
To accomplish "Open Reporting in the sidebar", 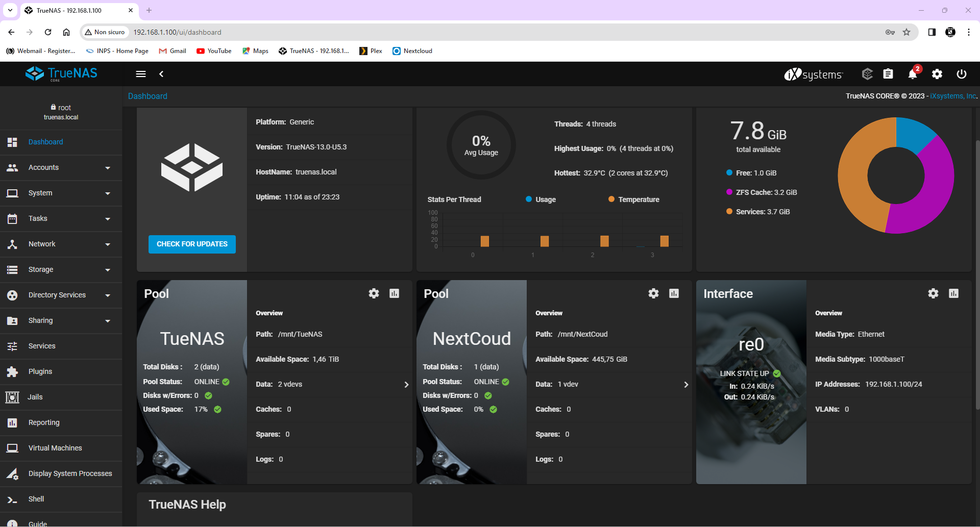I will 61,423.
